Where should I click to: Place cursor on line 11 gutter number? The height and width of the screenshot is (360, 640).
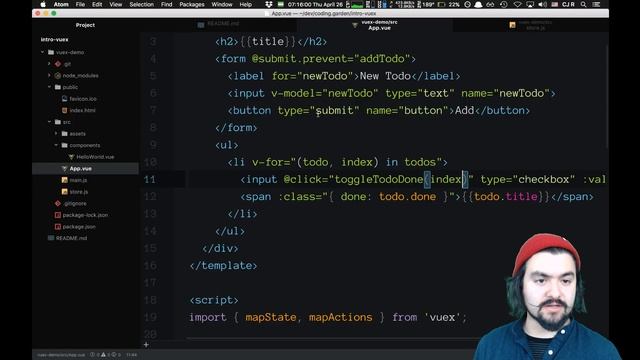(150, 180)
